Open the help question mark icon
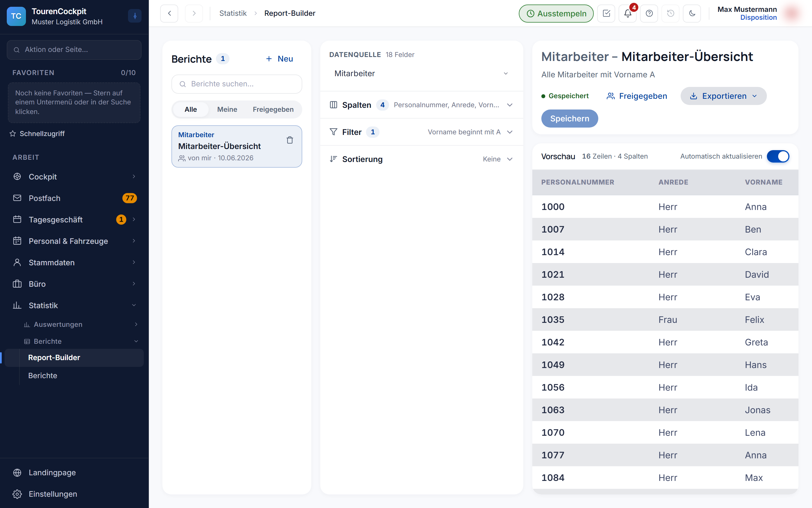Viewport: 812px width, 508px height. (649, 14)
